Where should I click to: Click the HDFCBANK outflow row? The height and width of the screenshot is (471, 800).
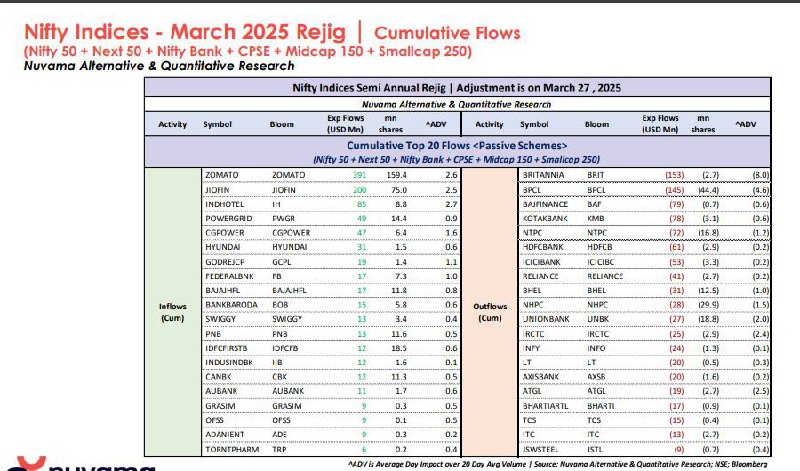coord(645,247)
